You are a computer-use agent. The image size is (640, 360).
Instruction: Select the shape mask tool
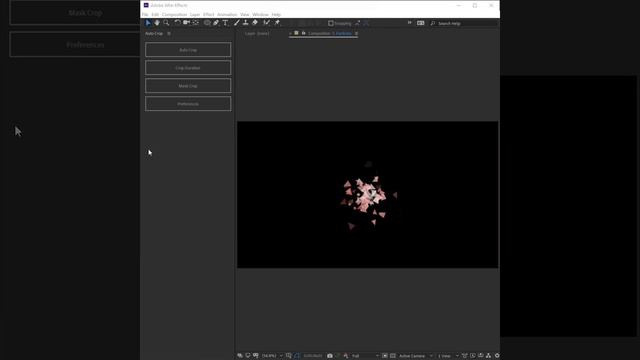tap(207, 23)
